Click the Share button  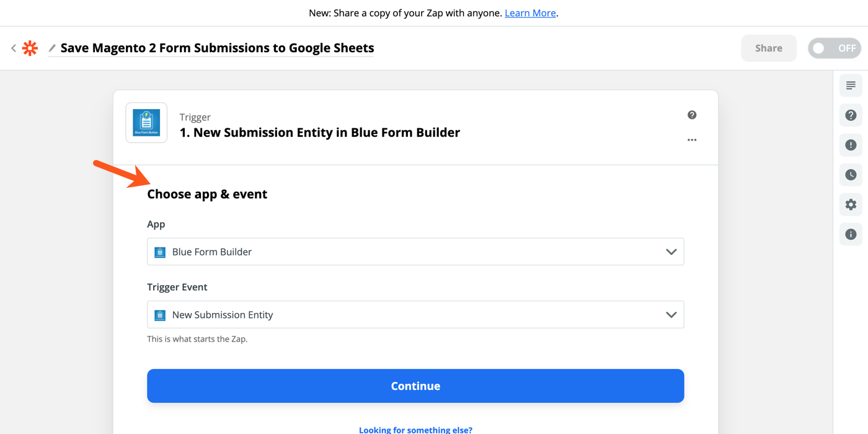point(768,48)
